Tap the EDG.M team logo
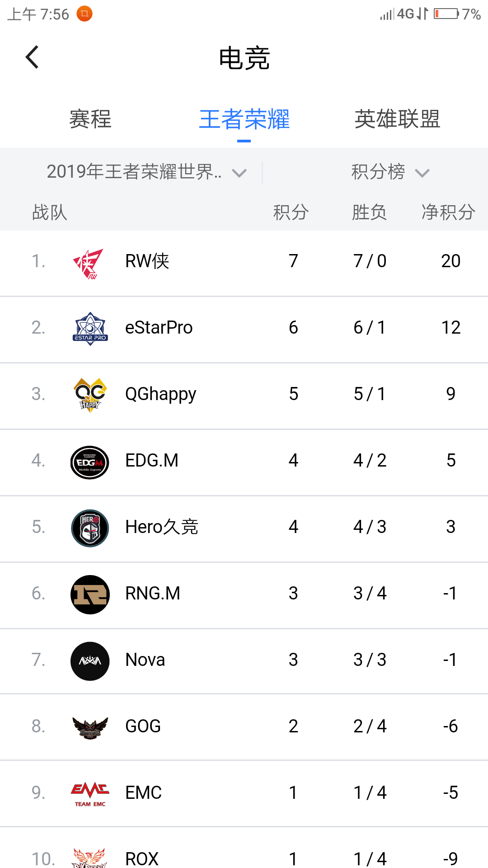This screenshot has height=868, width=488. [x=90, y=462]
